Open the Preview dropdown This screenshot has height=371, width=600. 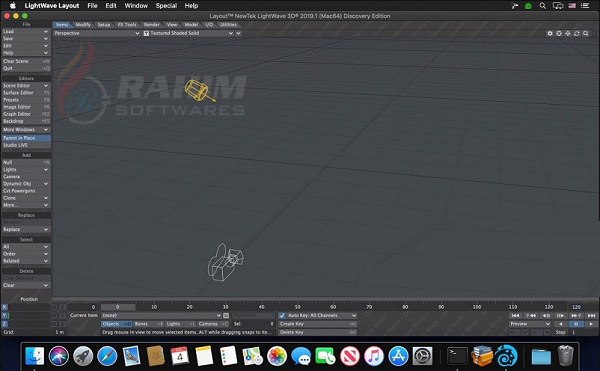pos(530,324)
